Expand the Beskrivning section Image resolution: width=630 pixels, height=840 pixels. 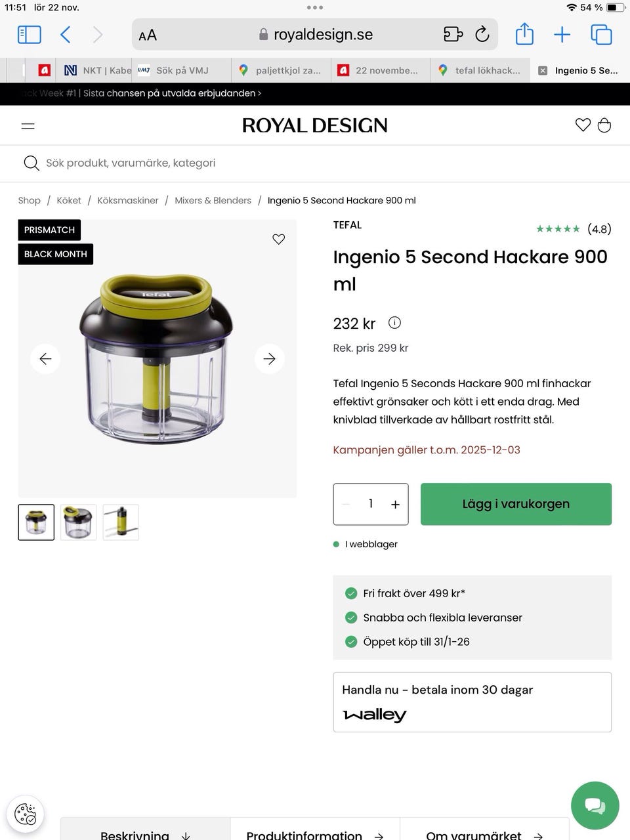coord(146,832)
